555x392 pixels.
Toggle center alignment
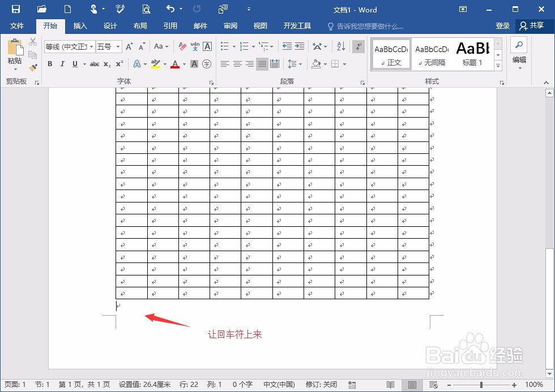pyautogui.click(x=236, y=64)
